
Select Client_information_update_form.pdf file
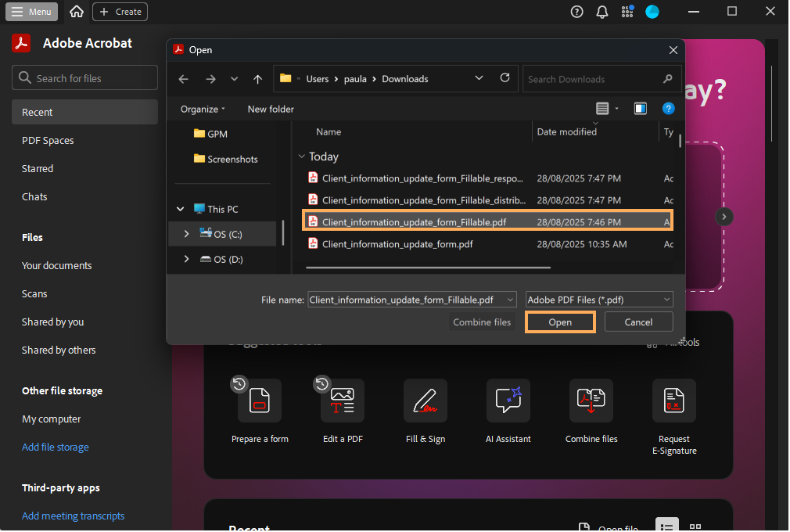coord(397,244)
